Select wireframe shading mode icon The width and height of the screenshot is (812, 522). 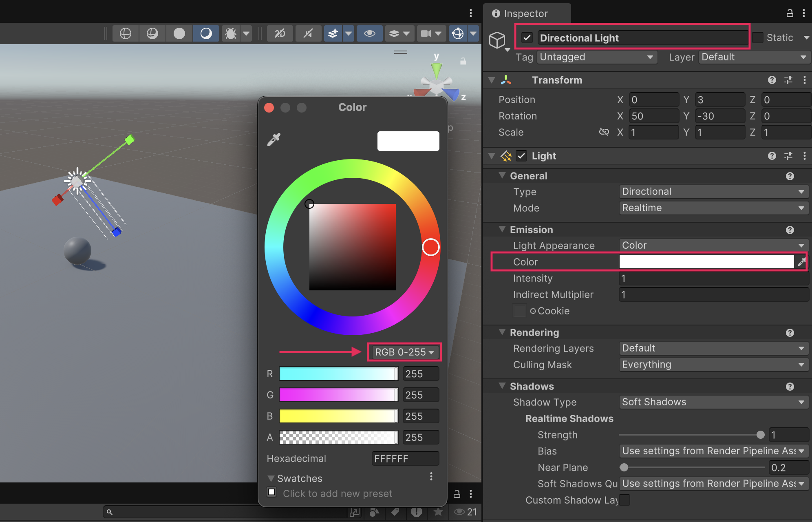[x=125, y=33]
